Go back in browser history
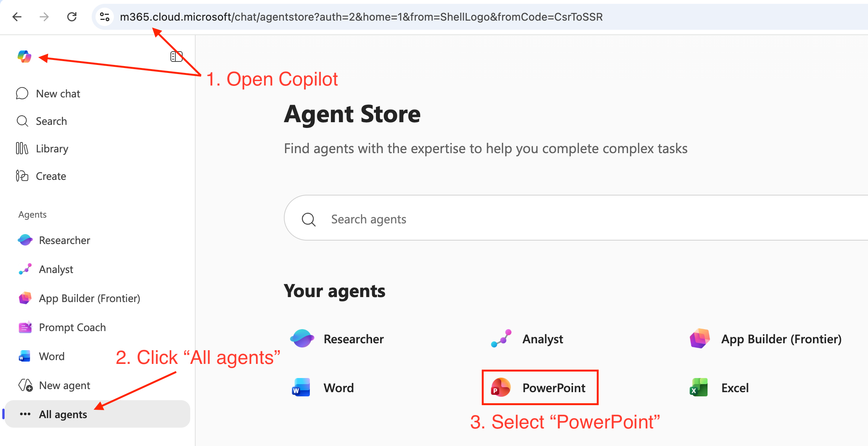 pyautogui.click(x=17, y=17)
